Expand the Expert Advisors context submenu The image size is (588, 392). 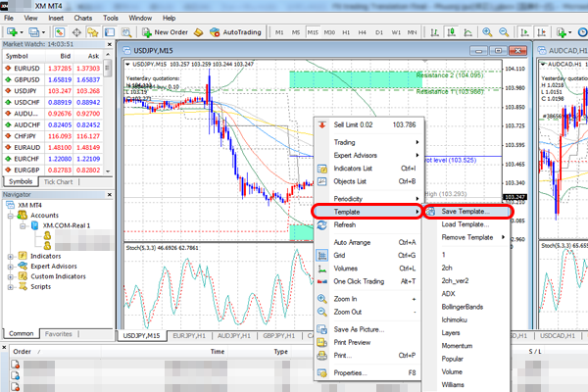[x=369, y=155]
